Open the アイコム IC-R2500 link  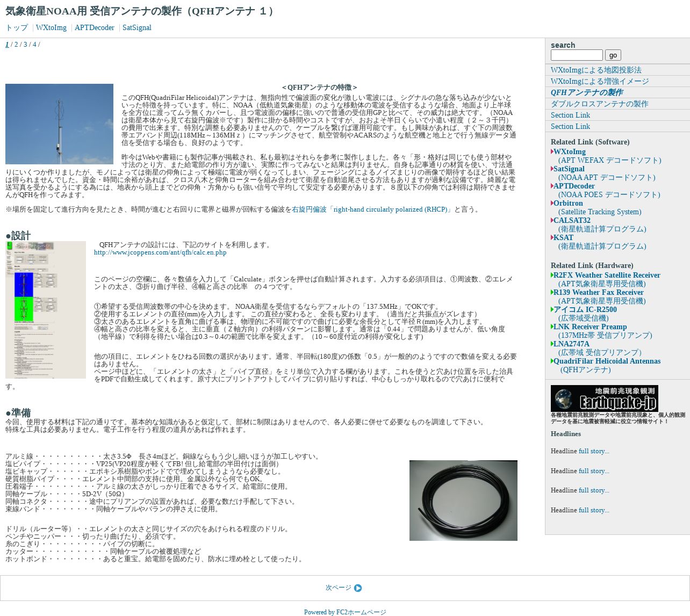click(x=585, y=310)
